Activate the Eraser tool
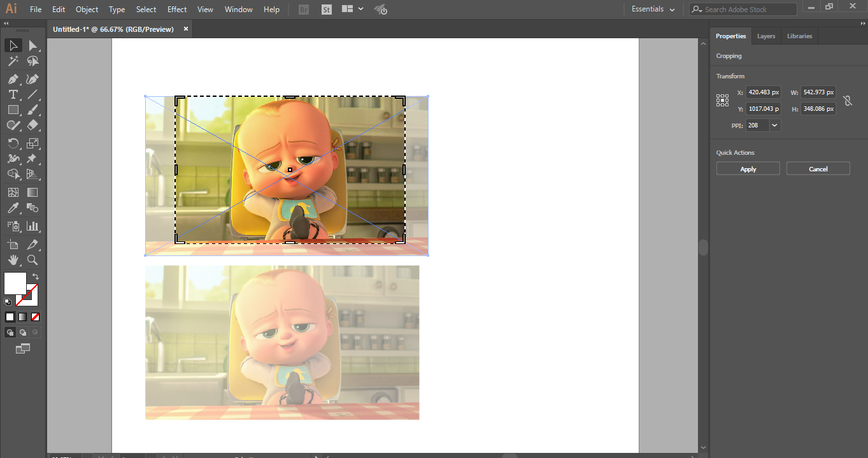The height and width of the screenshot is (458, 868). 34,125
